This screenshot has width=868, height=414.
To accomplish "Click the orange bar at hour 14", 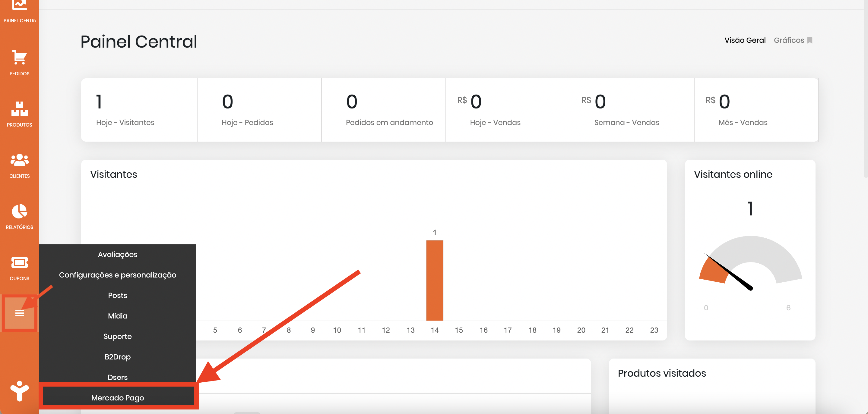I will [x=435, y=280].
